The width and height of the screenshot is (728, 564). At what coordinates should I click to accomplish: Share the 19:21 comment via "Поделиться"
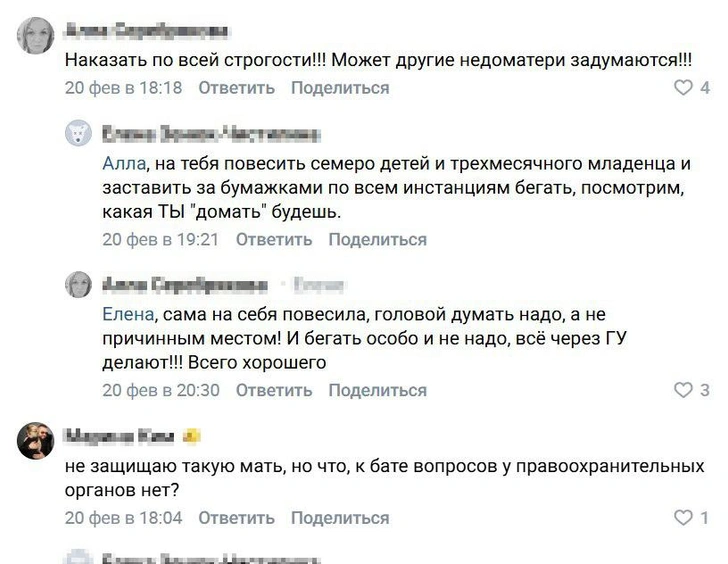coord(378,240)
